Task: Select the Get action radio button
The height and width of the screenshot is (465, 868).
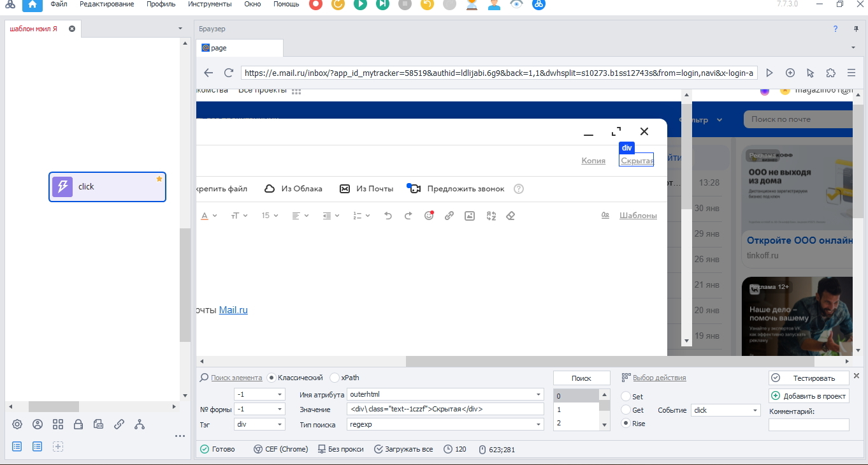Action: tap(625, 410)
